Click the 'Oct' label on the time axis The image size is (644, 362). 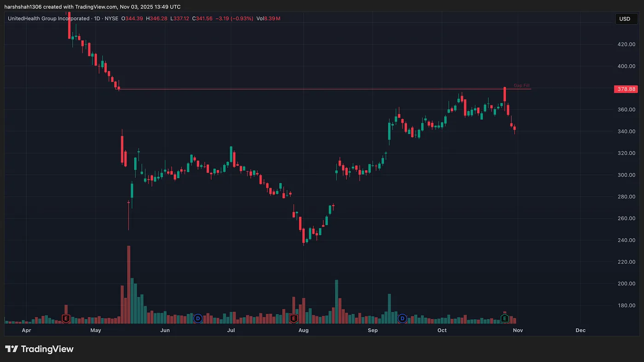(x=442, y=330)
